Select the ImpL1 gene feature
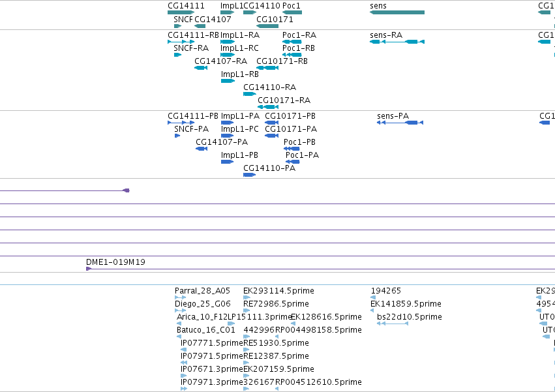 tap(227, 12)
